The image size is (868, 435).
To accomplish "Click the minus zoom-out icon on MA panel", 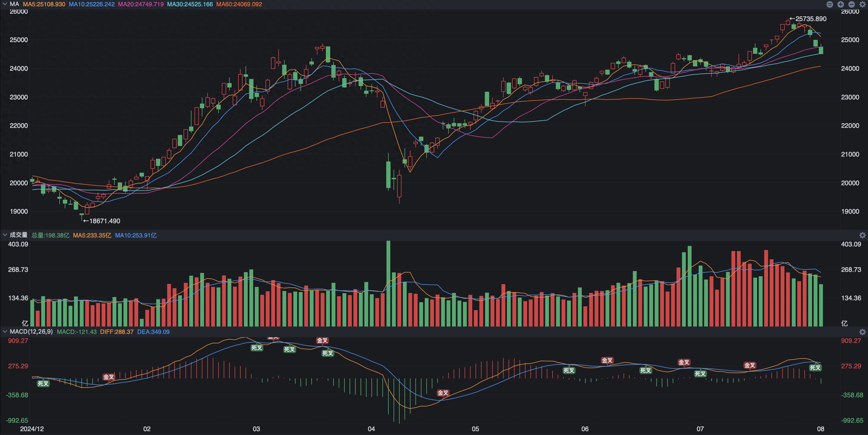I will tap(852, 4).
